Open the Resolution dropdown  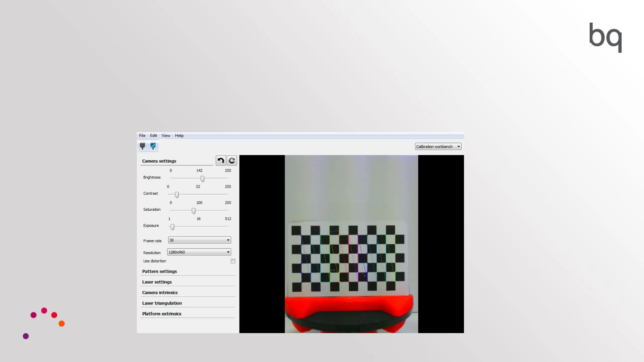click(x=199, y=252)
